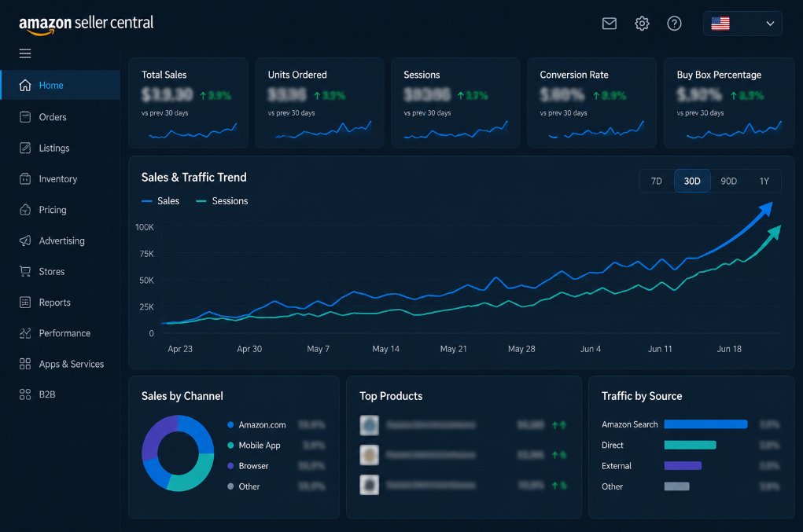
Task: Click the Inventory box icon
Action: pyautogui.click(x=25, y=178)
